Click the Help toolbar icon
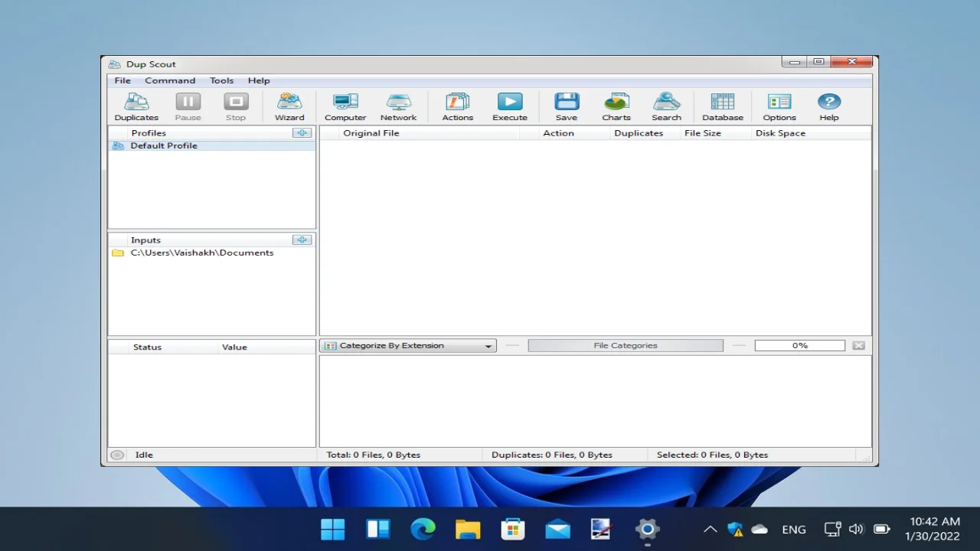Viewport: 980px width, 551px height. click(829, 106)
